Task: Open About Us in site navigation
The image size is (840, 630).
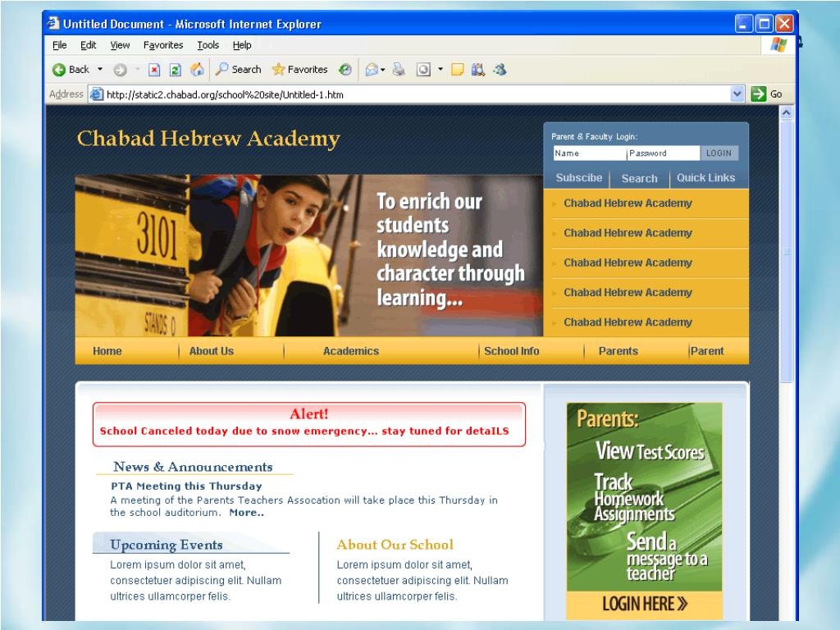Action: 212,351
